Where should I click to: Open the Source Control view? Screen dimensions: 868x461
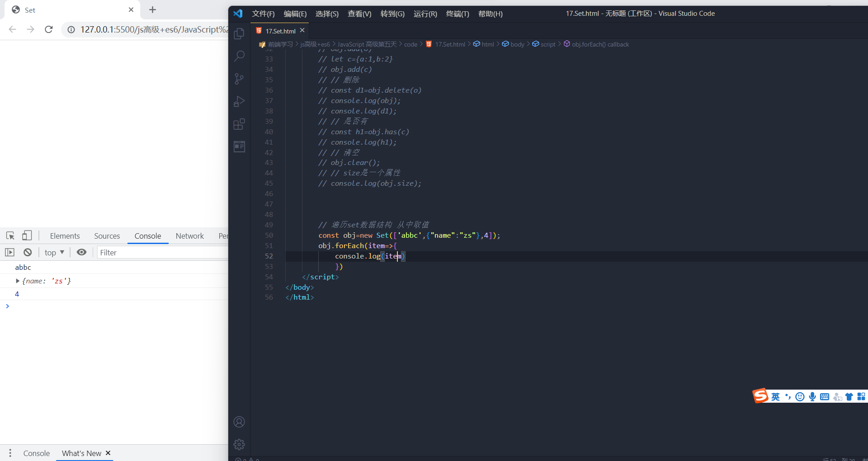[x=239, y=79]
